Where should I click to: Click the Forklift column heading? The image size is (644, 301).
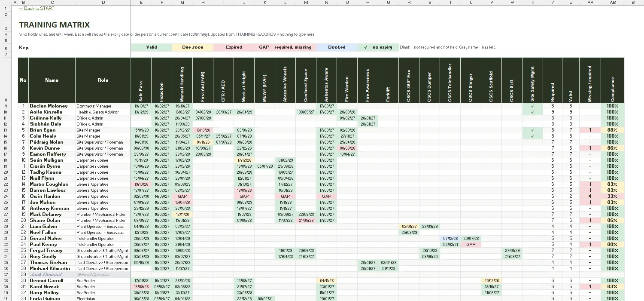tap(388, 80)
